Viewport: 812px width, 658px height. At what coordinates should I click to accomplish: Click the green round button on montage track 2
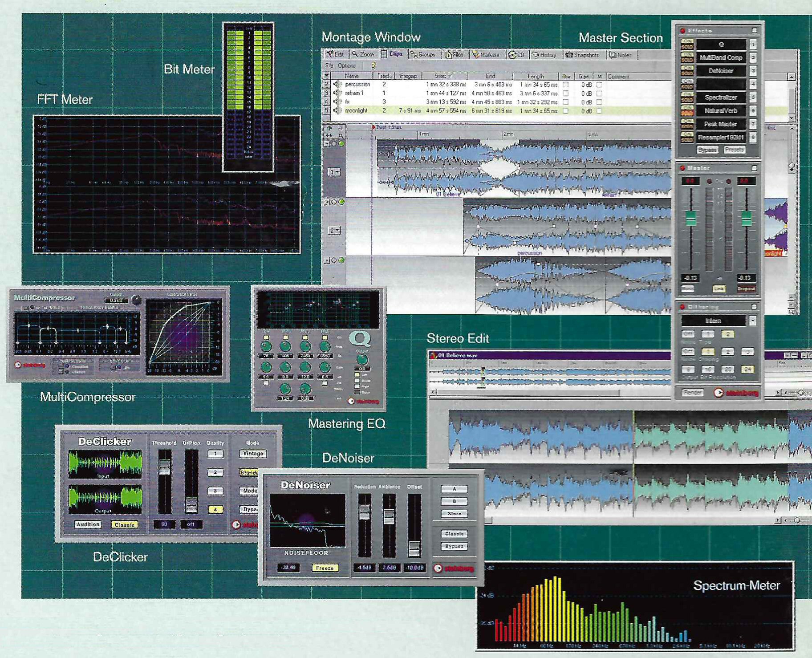coord(341,202)
